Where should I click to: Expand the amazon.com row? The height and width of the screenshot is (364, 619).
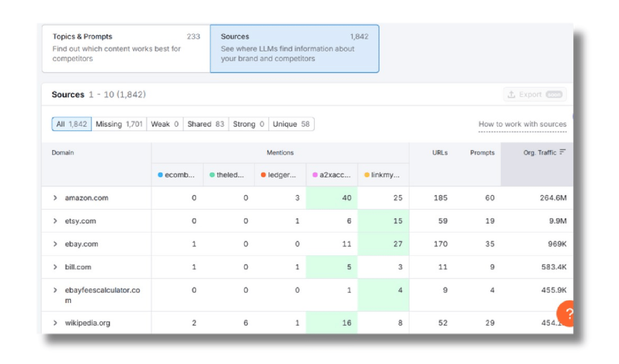[55, 198]
